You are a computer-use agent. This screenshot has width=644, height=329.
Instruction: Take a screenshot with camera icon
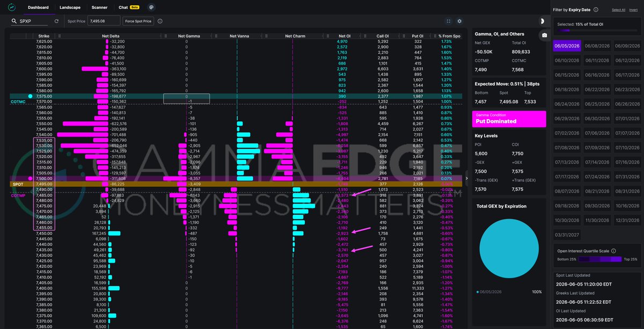pos(544,35)
